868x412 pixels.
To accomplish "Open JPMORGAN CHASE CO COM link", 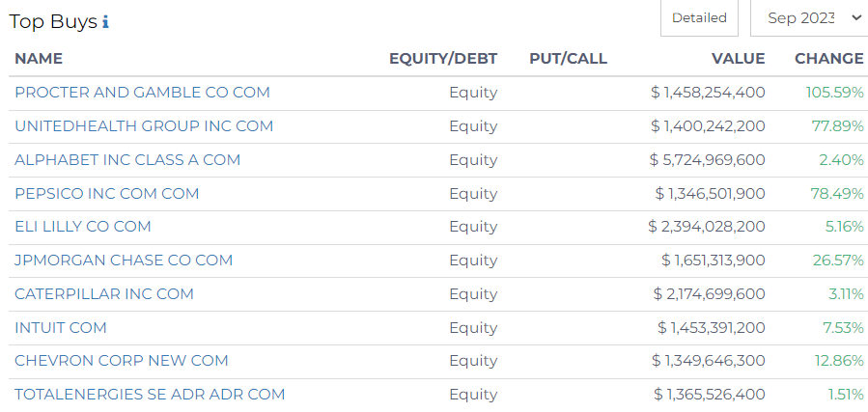I will 124,261.
